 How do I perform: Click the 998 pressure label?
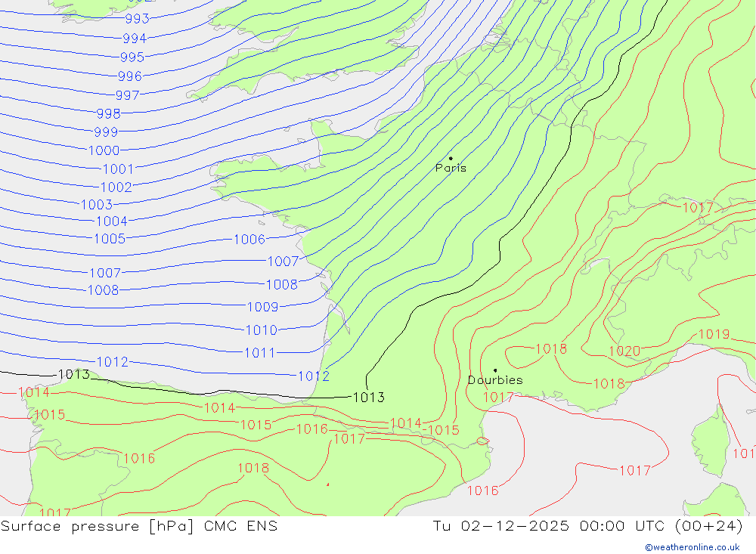tap(108, 114)
